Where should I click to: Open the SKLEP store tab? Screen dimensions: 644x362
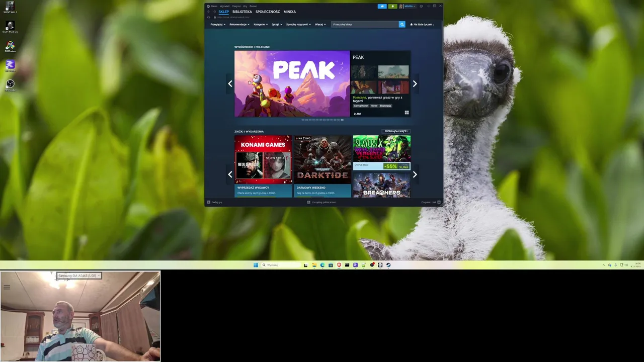(x=223, y=12)
